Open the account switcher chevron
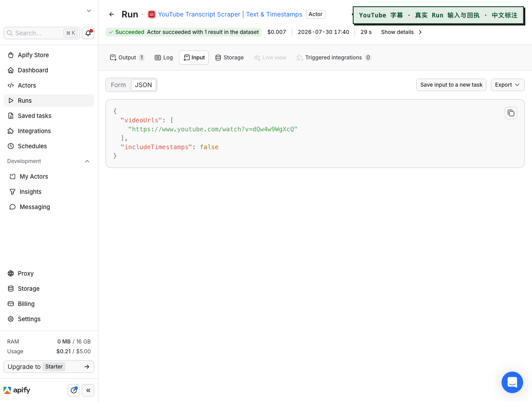The height and width of the screenshot is (402, 532). point(89,11)
